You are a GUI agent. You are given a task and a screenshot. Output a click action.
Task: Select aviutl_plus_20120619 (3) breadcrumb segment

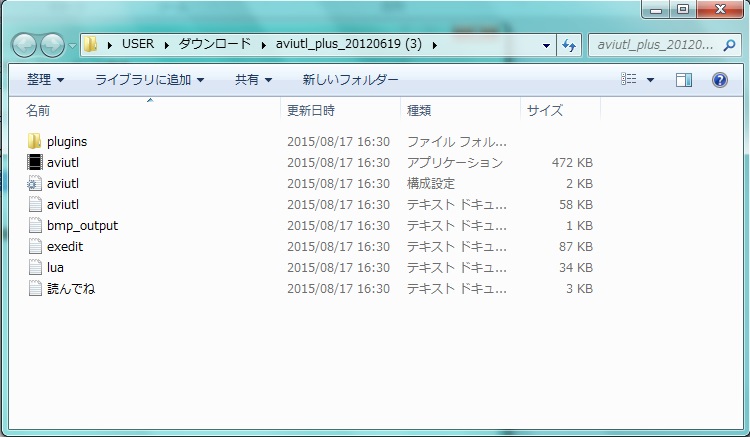(349, 44)
